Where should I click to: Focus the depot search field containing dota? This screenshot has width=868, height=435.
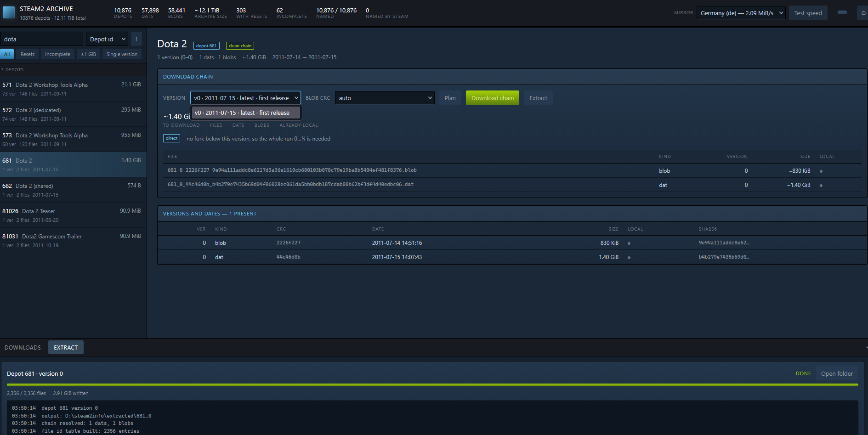[x=41, y=39]
